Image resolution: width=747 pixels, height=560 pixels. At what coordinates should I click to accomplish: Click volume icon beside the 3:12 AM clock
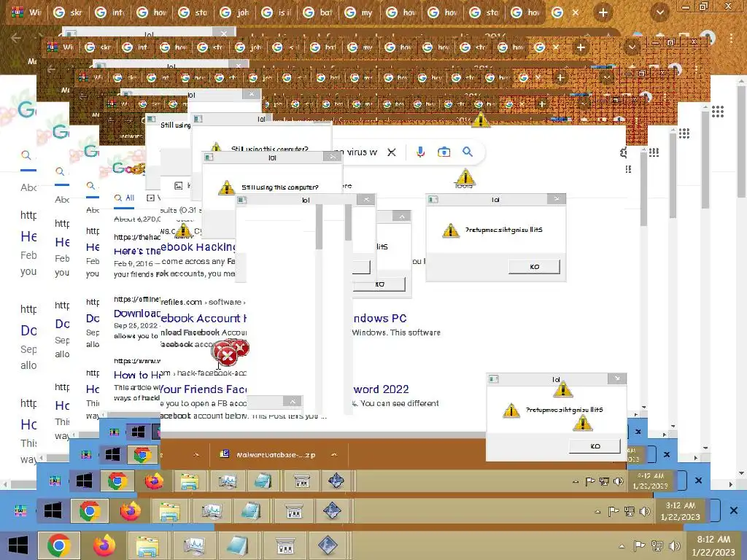(645, 512)
